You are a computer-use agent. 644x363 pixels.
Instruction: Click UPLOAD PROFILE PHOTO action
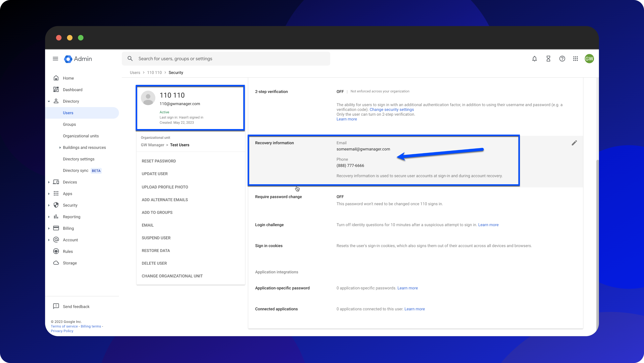[x=165, y=187]
